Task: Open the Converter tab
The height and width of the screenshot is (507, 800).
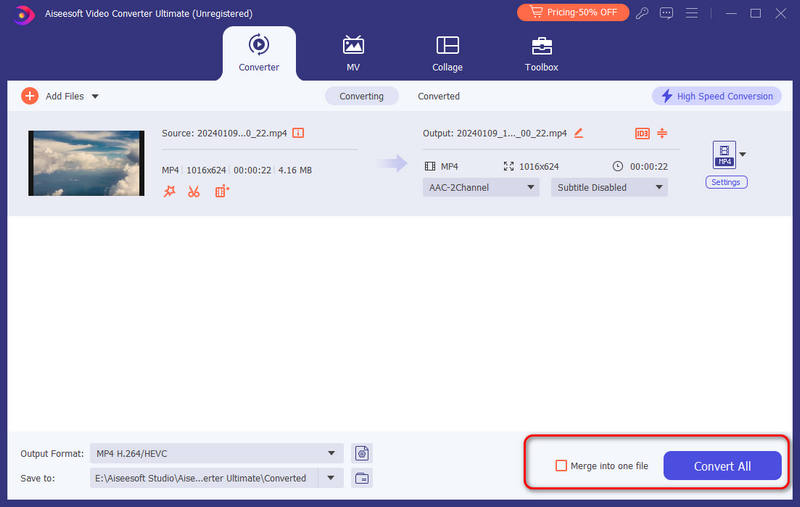Action: [259, 54]
